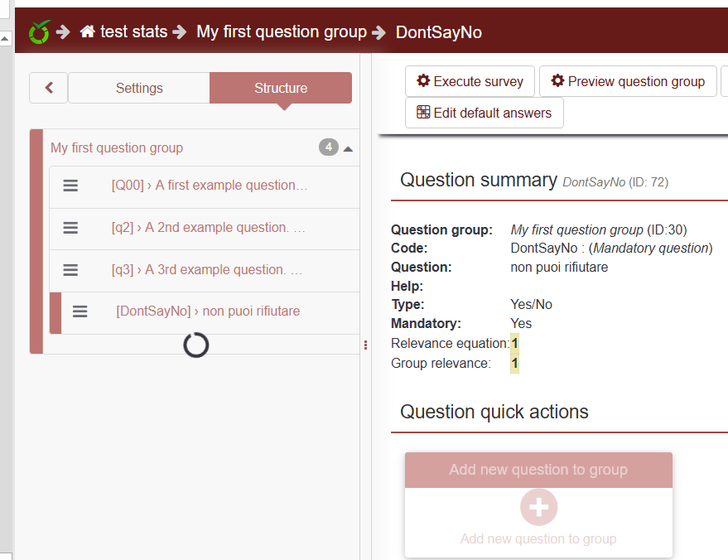Collapse My first question group arrow
728x560 pixels.
pos(348,149)
